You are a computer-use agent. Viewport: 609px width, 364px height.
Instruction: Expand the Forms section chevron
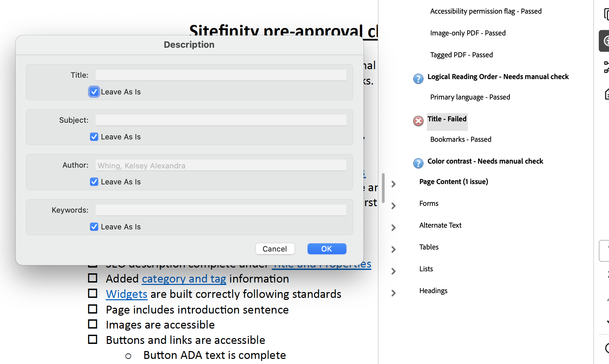pos(393,206)
